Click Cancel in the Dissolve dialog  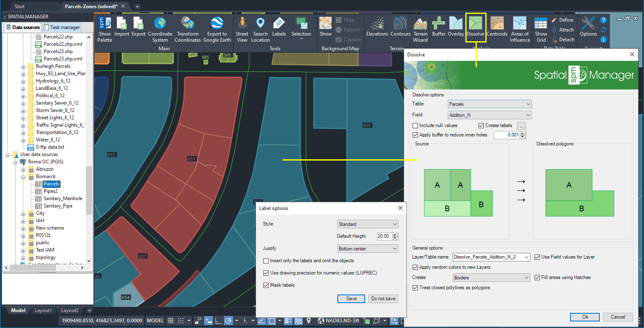(618, 317)
